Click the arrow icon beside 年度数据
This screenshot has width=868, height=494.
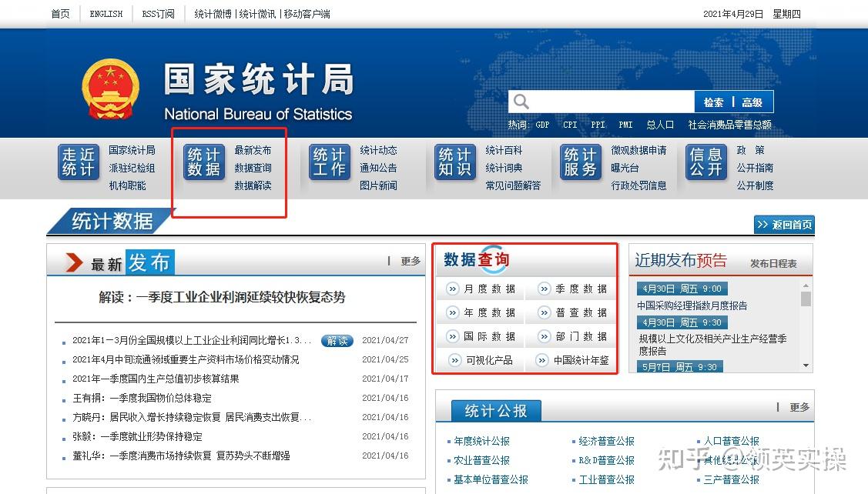pos(453,312)
